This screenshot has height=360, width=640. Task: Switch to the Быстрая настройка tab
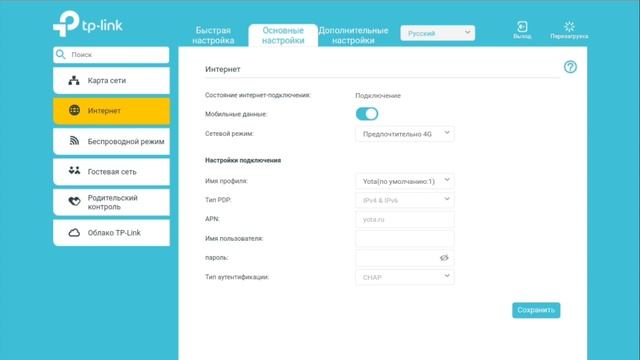pos(213,36)
